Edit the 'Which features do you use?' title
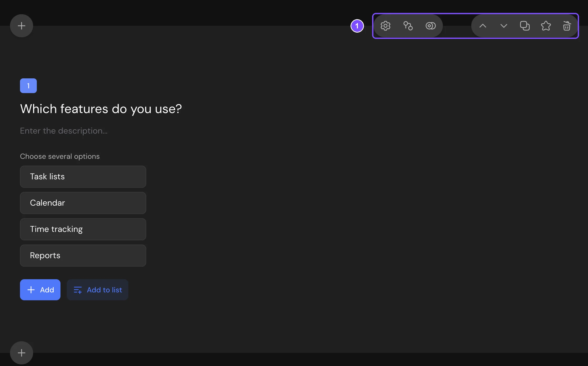The height and width of the screenshot is (366, 588). point(101,109)
